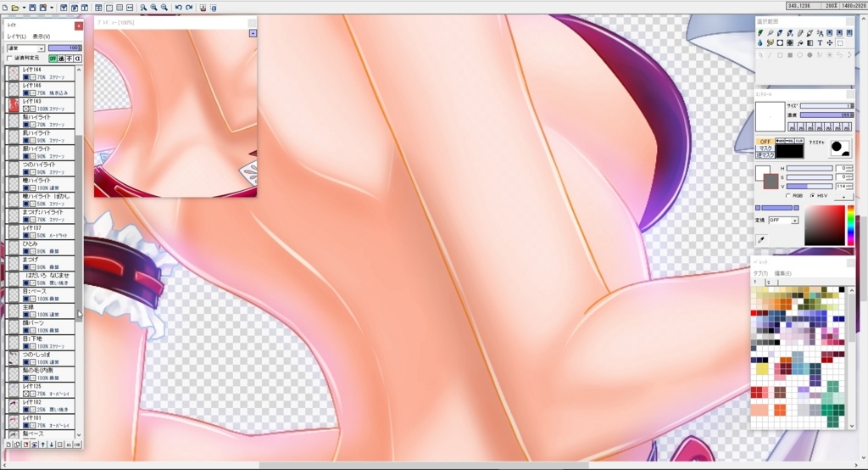Click the マスク mask button
Screen dimensions: 868x470
765,148
